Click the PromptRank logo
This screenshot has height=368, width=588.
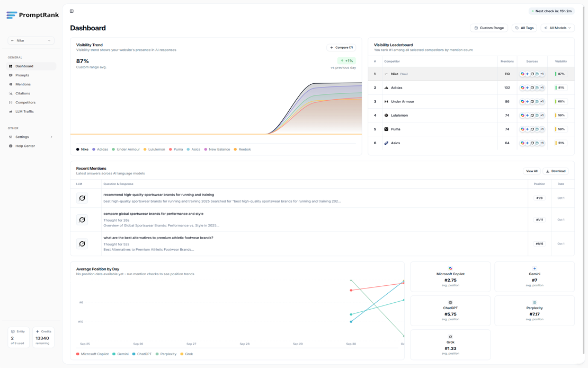pos(33,15)
